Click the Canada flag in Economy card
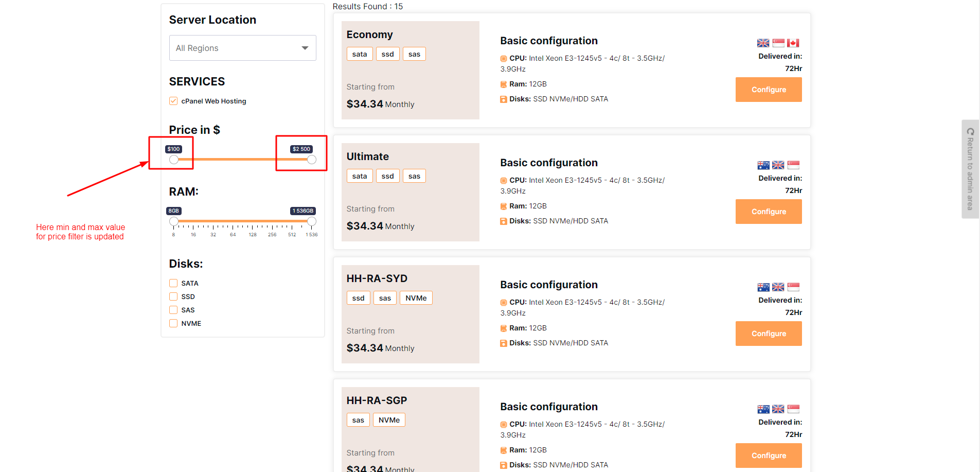 click(793, 43)
